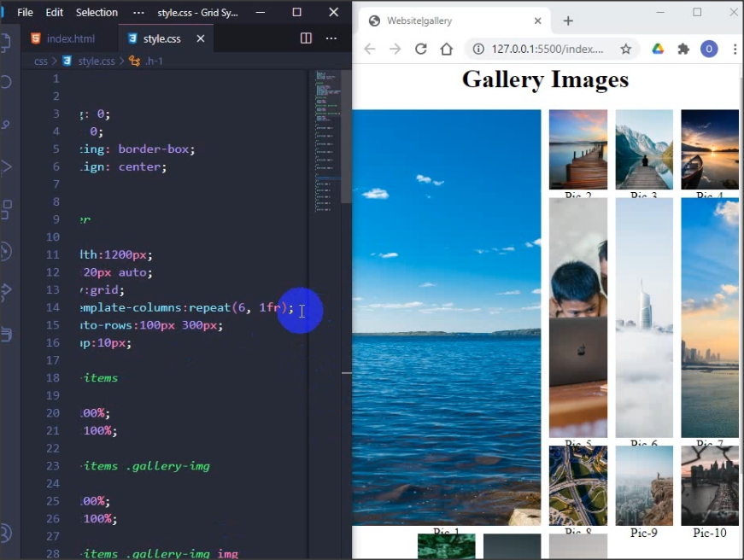Screen dimensions: 744x560
Task: Open the File menu
Action: tap(26, 13)
